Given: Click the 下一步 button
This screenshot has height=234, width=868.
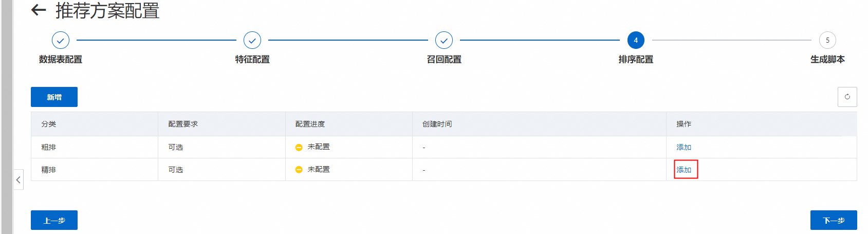Looking at the screenshot, I should [x=834, y=220].
